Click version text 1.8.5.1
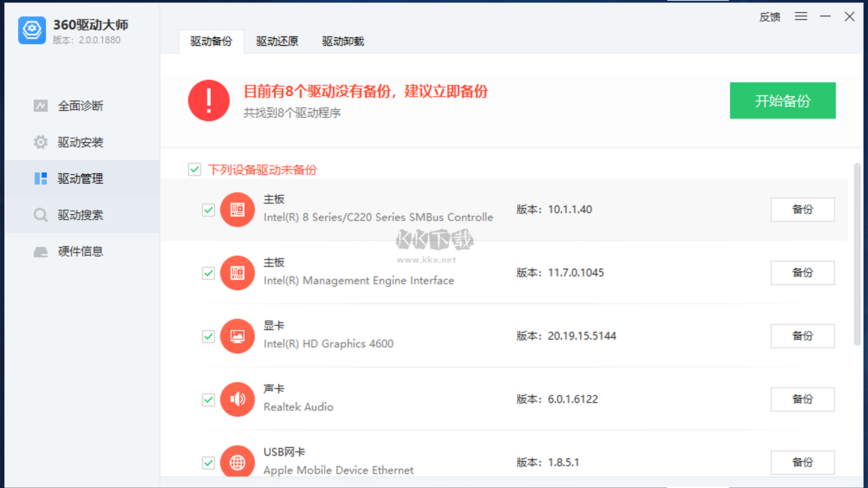The height and width of the screenshot is (488, 868). [564, 462]
